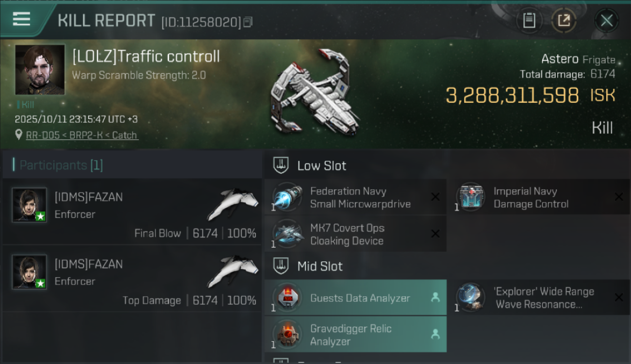Click the clipboard report icon
The image size is (631, 364).
coord(529,20)
